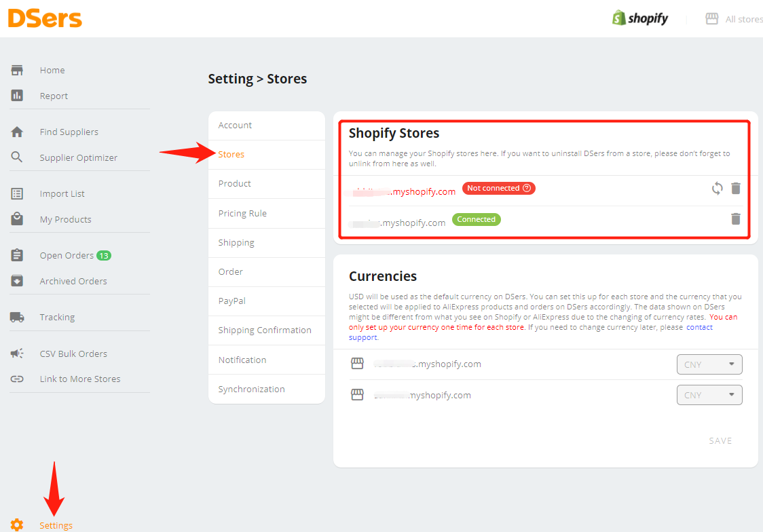Click the Shopify logo in header
This screenshot has height=532, width=763.
click(640, 18)
